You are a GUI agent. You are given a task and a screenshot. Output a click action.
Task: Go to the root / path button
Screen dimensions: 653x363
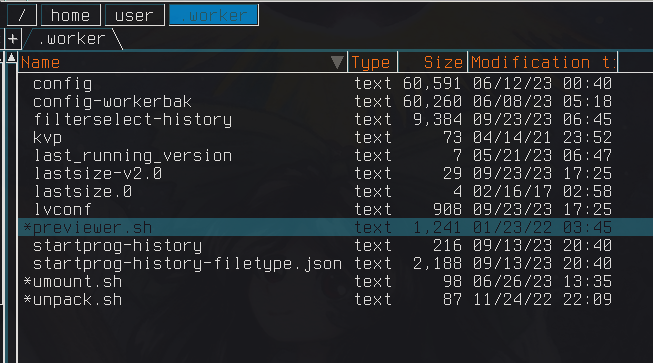coord(22,15)
